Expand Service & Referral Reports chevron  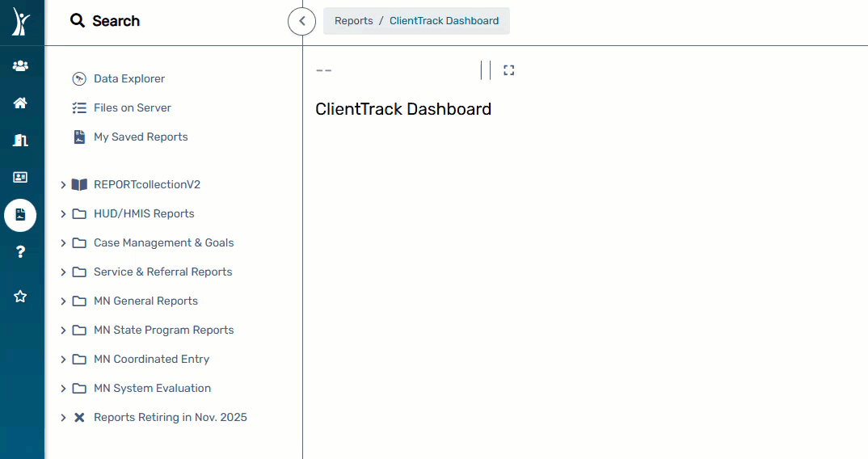pyautogui.click(x=63, y=272)
